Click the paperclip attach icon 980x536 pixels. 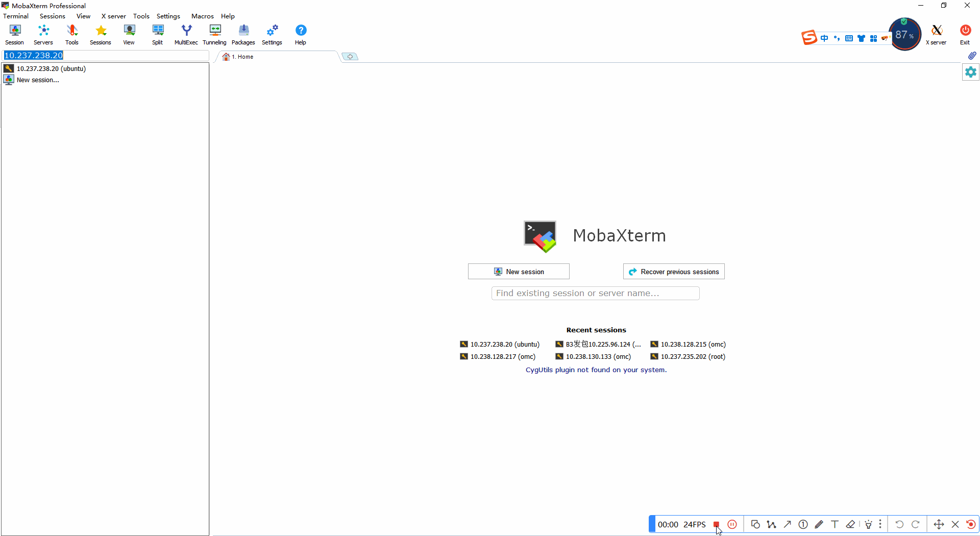point(972,55)
